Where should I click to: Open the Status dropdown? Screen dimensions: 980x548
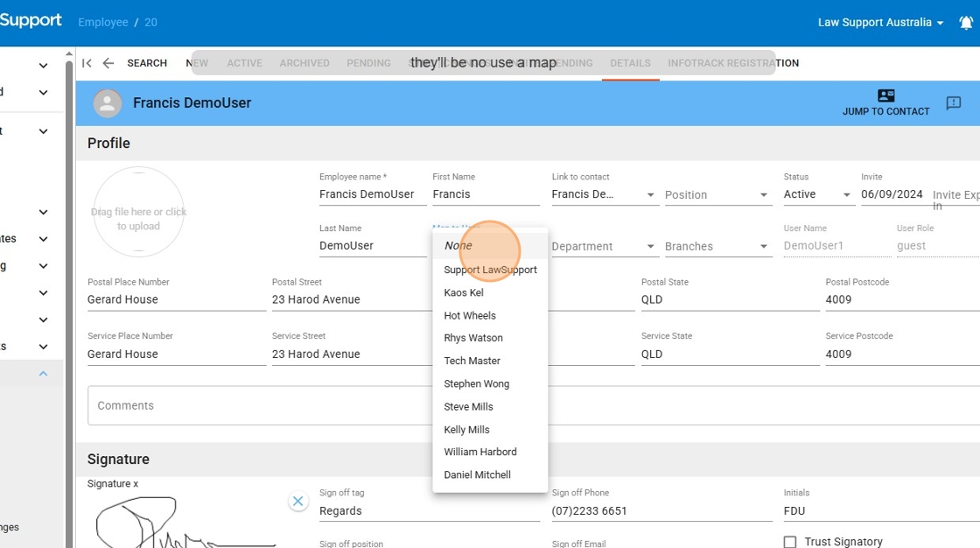(817, 194)
